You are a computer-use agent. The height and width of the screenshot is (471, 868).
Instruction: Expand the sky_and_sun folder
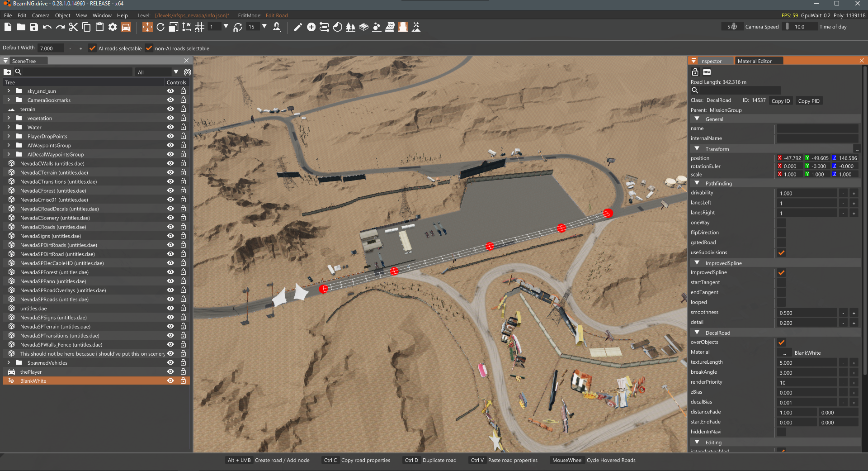[x=9, y=91]
